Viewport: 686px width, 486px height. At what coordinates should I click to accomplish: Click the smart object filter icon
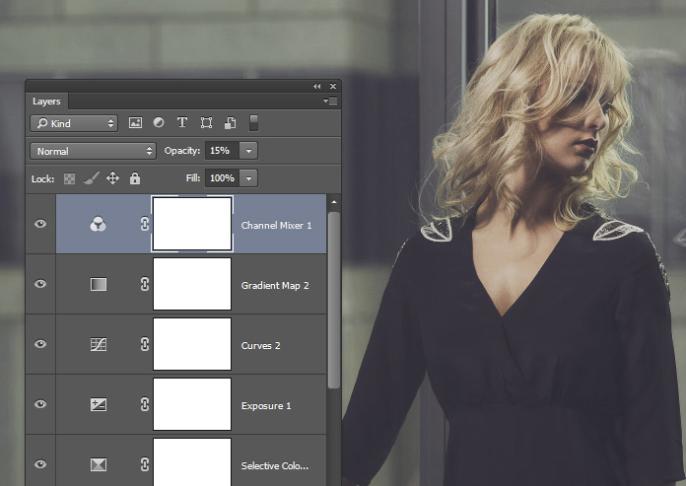(x=229, y=123)
